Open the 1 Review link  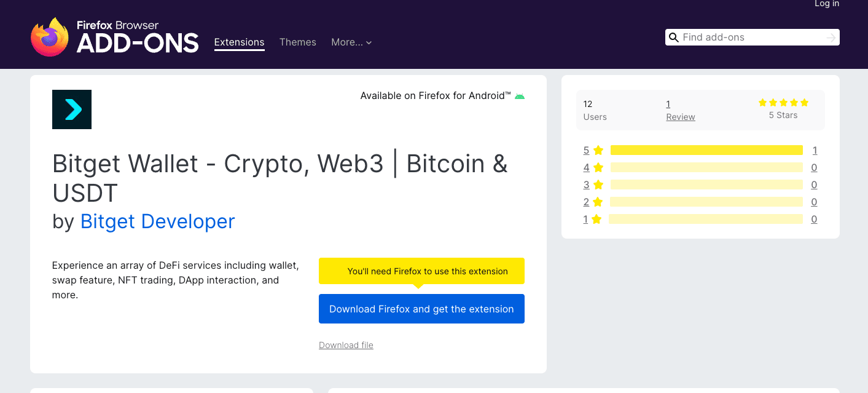pos(681,110)
